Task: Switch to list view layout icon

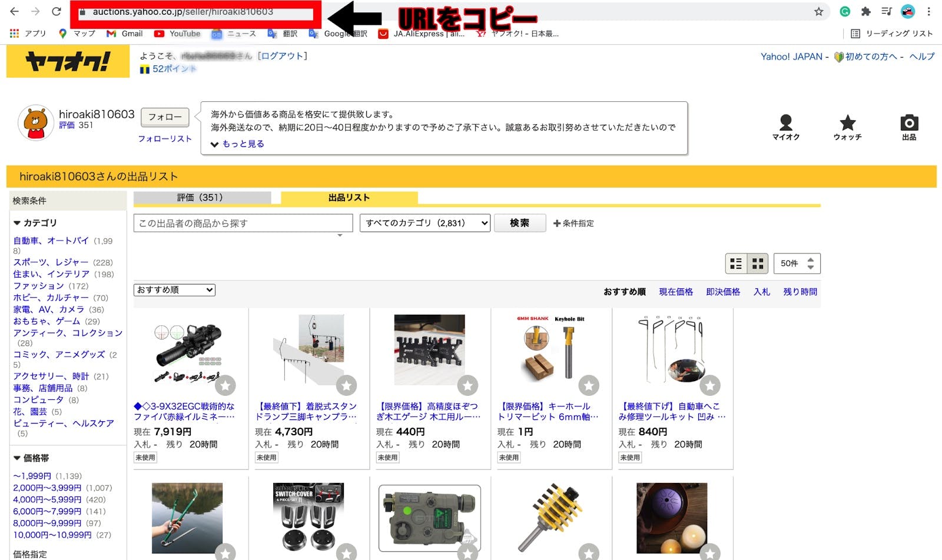Action: 736,264
